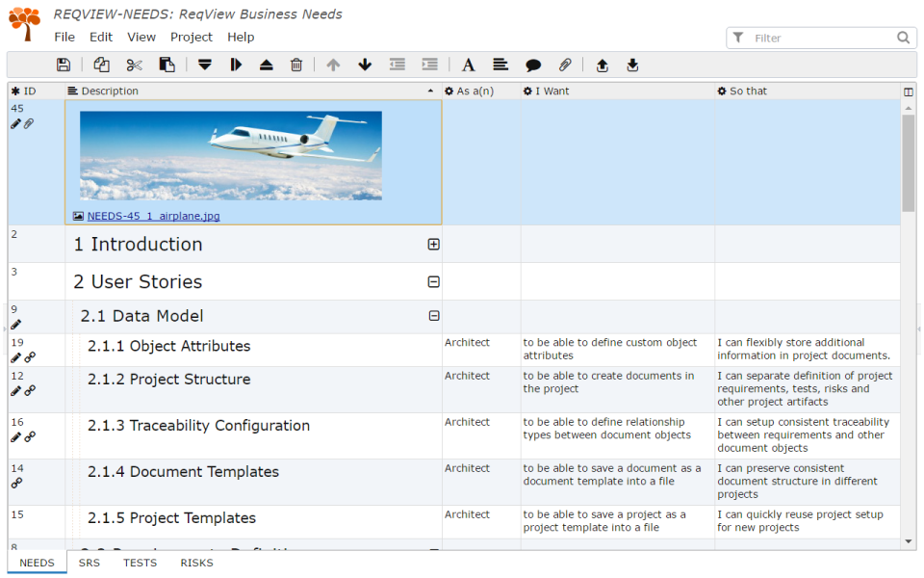Image resolution: width=924 pixels, height=578 pixels.
Task: Click the As a(n) column header
Action: point(481,91)
